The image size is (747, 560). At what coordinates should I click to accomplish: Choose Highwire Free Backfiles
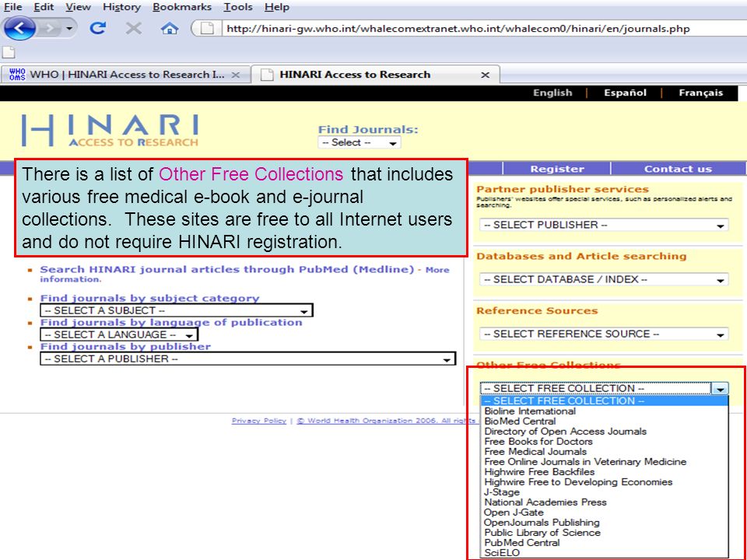[604, 472]
